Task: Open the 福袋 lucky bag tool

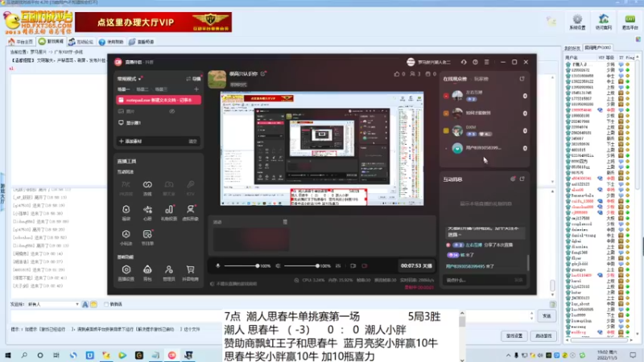Action: [126, 212]
